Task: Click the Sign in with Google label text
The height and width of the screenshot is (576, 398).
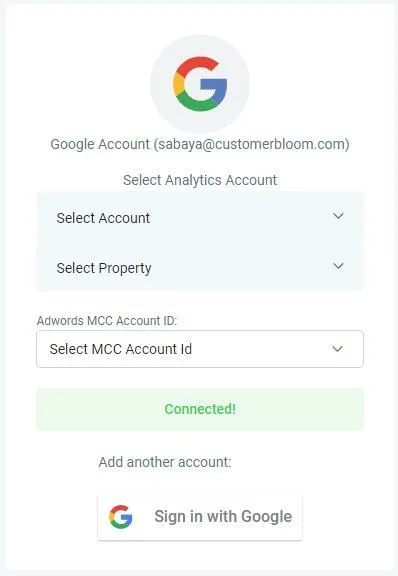Action: click(x=223, y=516)
